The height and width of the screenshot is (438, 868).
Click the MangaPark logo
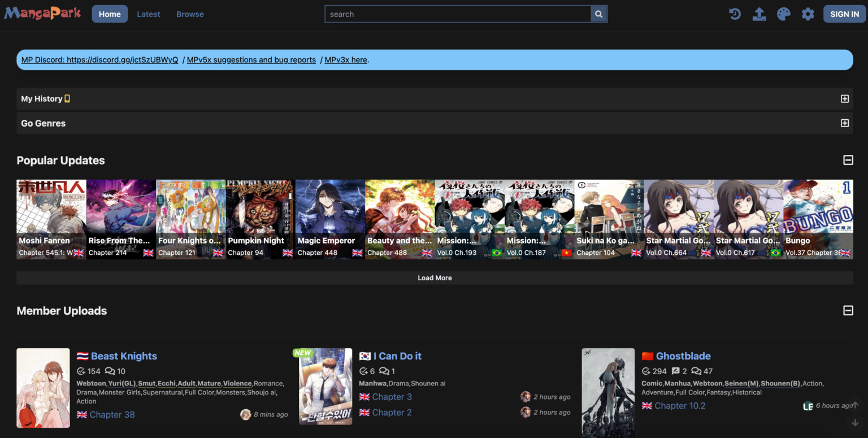pos(42,13)
